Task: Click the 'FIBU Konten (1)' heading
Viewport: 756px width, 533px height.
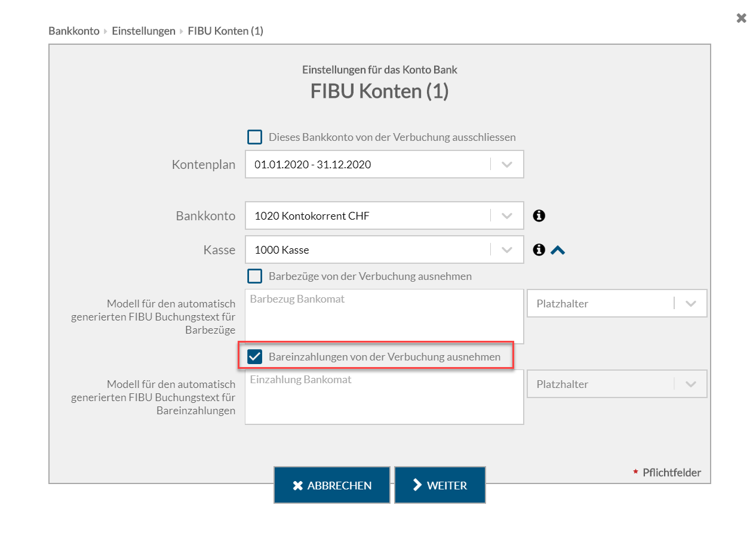Action: (380, 91)
